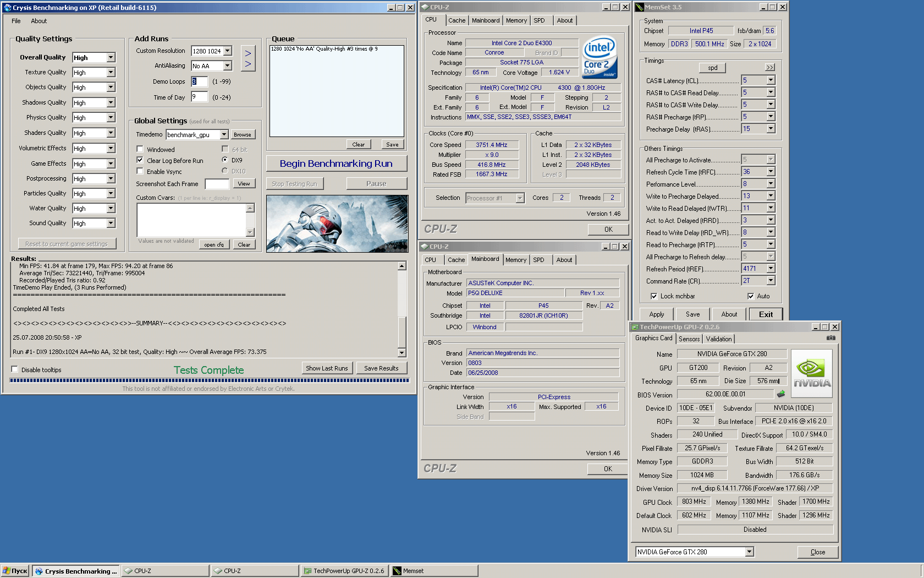Viewport: 924px width, 578px height.
Task: Click the Intel Core 2 Duo logo
Action: [599, 58]
